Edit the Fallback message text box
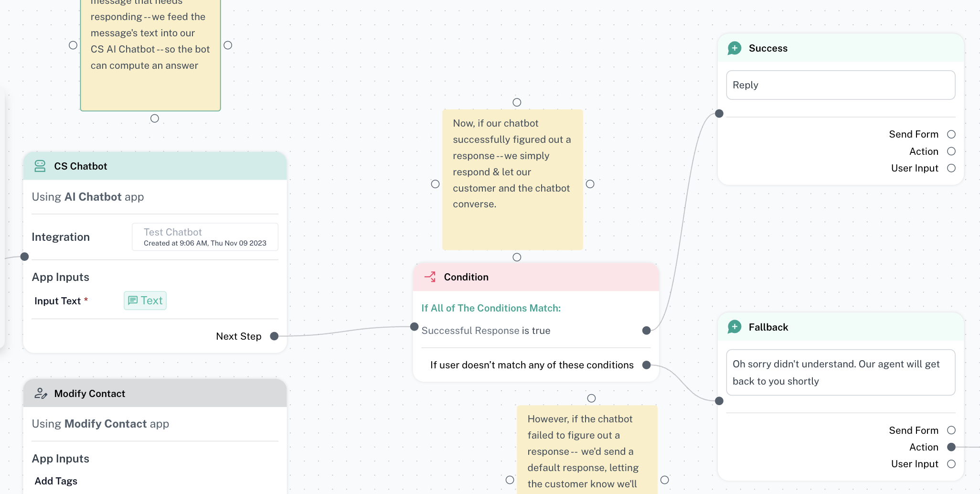The image size is (980, 494). (840, 373)
